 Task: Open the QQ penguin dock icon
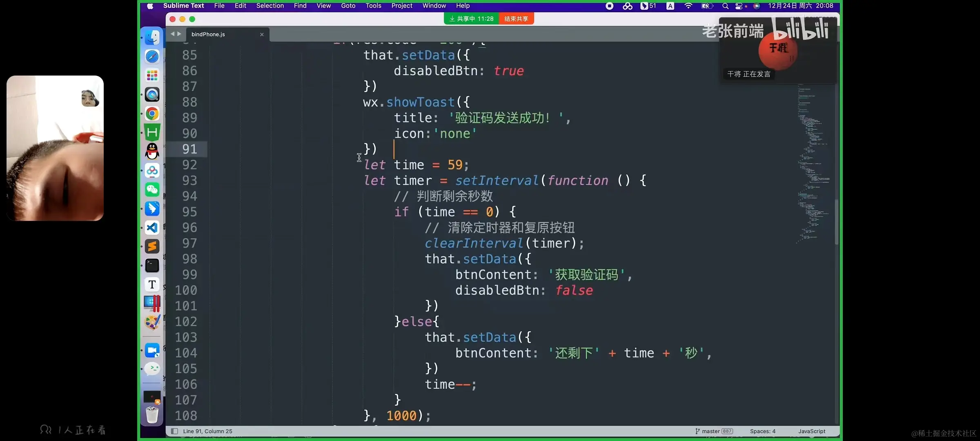point(152,151)
